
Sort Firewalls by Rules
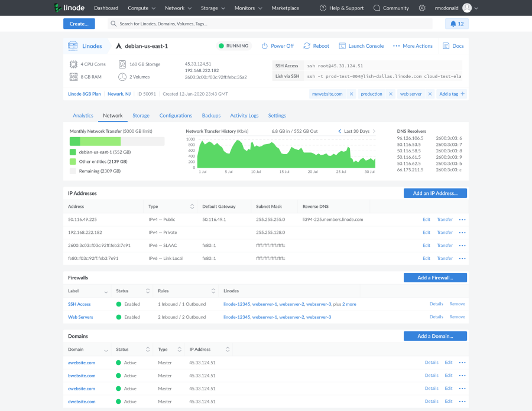(x=213, y=291)
